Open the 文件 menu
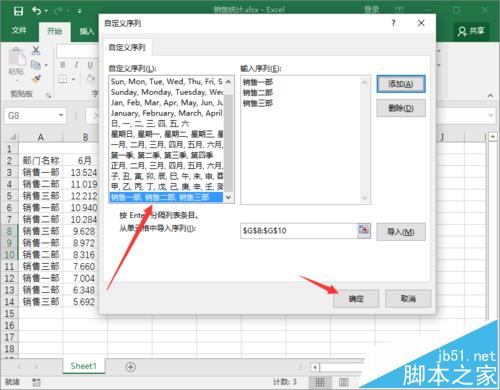Image resolution: width=500 pixels, height=390 pixels. (x=19, y=31)
